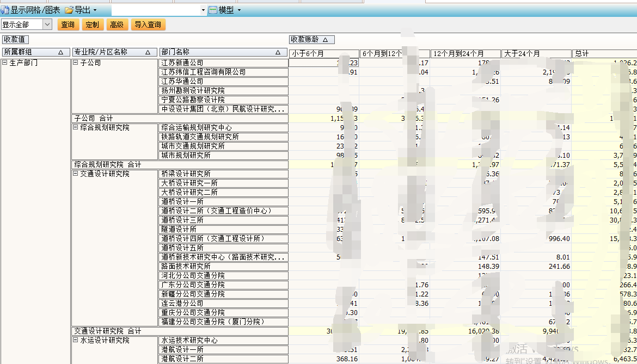Screen dimensions: 637x364
Task: Collapse the 综合规划研究院 row group
Action: 76,128
